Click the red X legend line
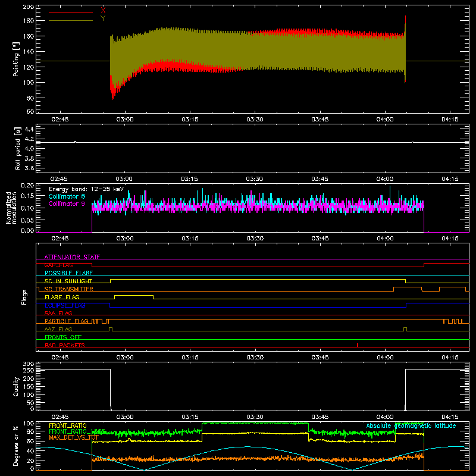This screenshot has height=476, width=476. (71, 12)
